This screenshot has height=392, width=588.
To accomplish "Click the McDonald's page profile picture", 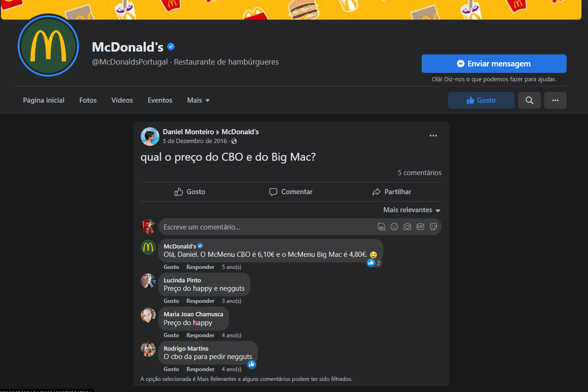I will 48,45.
